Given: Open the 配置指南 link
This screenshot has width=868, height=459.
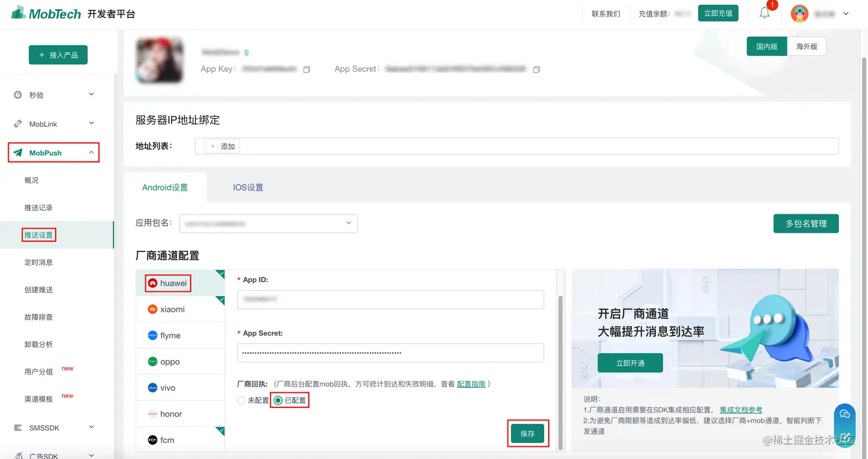Looking at the screenshot, I should pyautogui.click(x=471, y=384).
